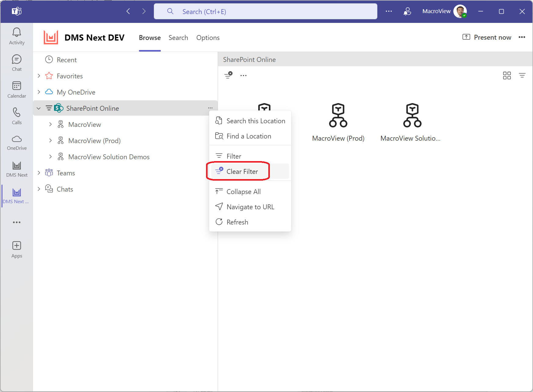Expand the Teams node

click(39, 173)
